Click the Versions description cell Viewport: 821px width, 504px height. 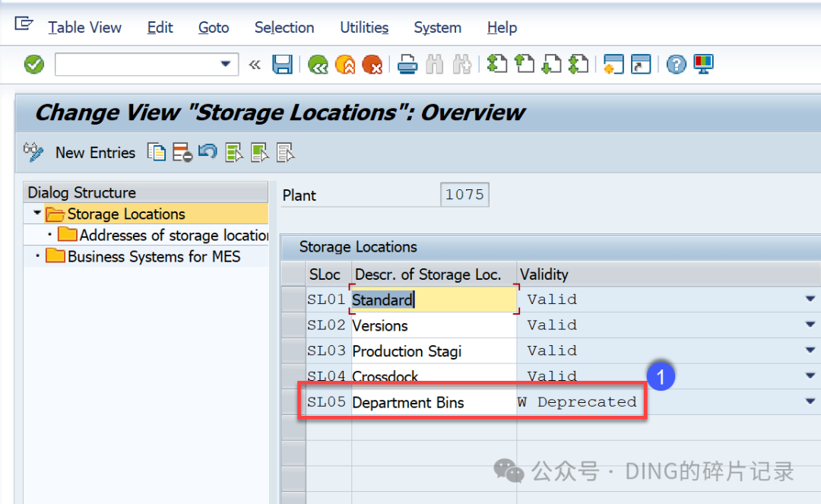(x=434, y=325)
